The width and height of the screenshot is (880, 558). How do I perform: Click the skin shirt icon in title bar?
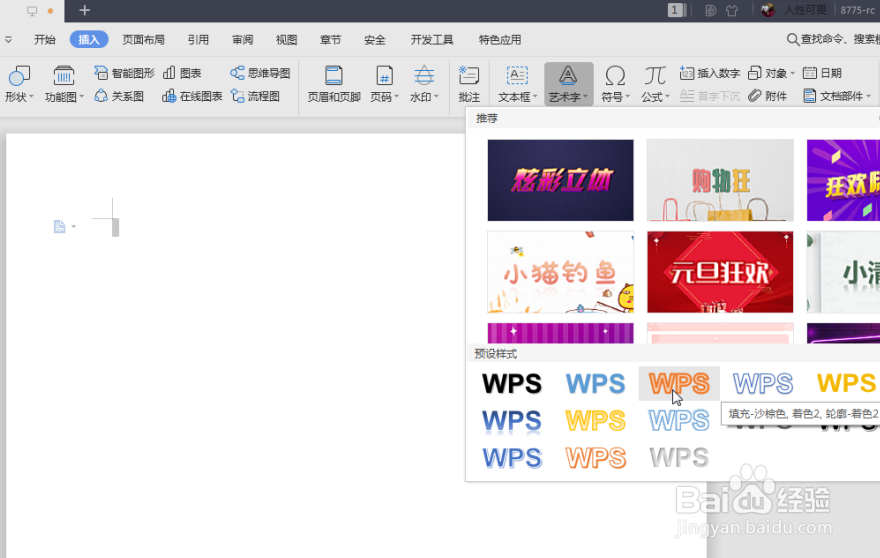click(x=732, y=10)
